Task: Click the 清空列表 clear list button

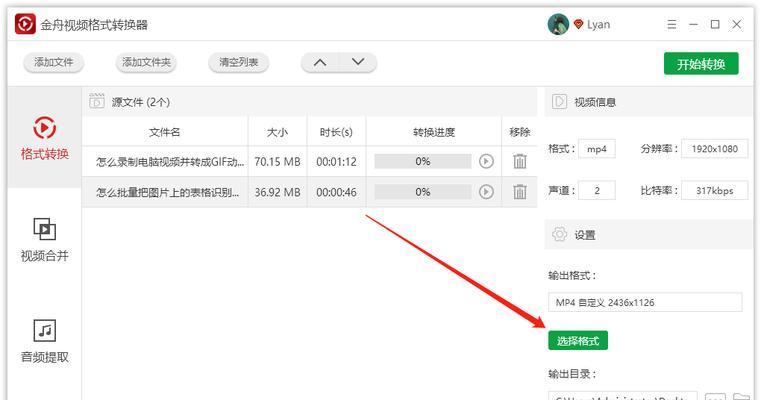Action: pyautogui.click(x=238, y=62)
